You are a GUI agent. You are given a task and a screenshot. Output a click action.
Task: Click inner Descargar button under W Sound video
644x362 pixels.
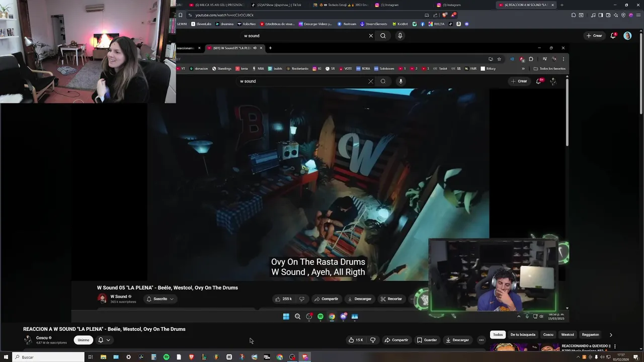point(359,299)
